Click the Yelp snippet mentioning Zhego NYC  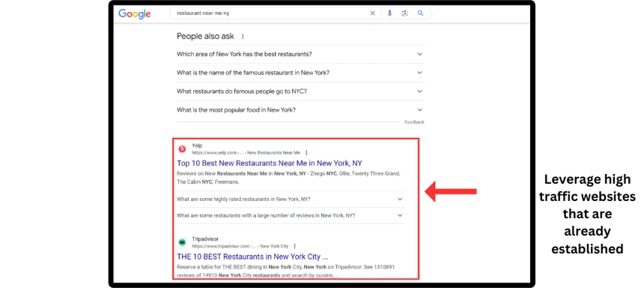click(x=288, y=178)
